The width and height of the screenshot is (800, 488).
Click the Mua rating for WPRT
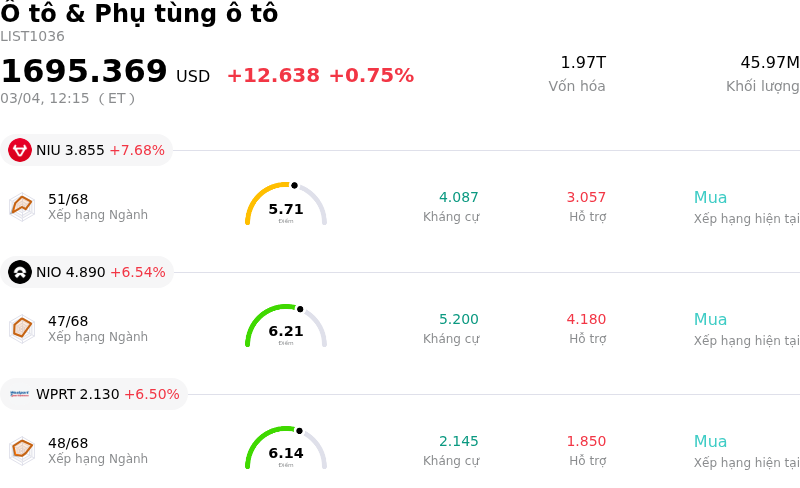pyautogui.click(x=710, y=442)
